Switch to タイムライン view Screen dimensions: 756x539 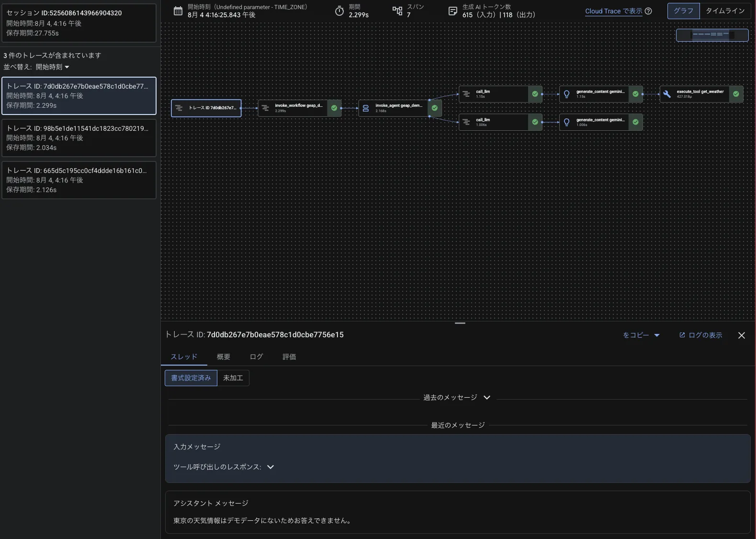coord(725,11)
